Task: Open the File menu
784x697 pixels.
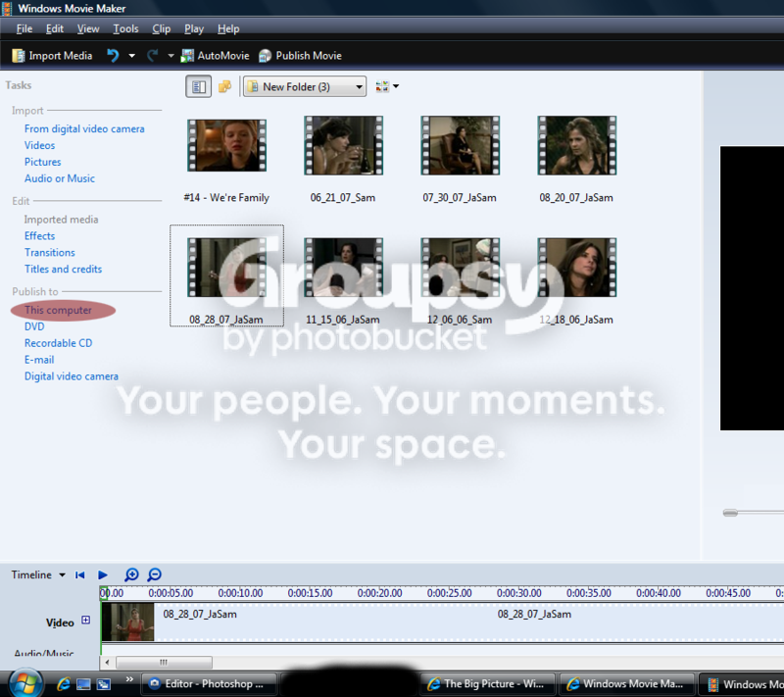Action: tap(24, 29)
